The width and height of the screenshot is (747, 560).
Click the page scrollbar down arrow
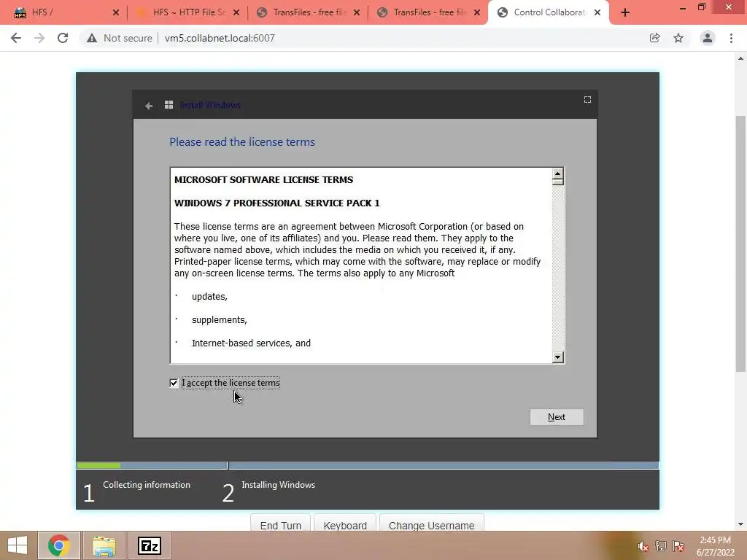point(741,524)
